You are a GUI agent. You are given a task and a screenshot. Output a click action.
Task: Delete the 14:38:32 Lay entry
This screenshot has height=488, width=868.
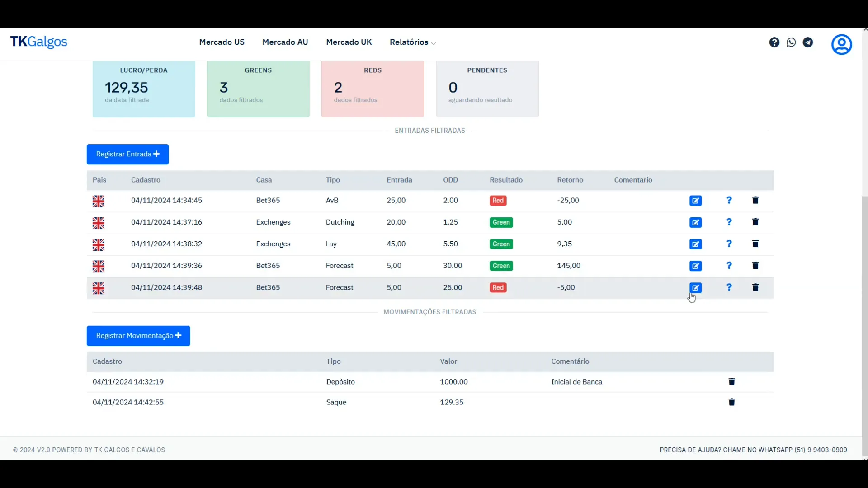click(755, 244)
